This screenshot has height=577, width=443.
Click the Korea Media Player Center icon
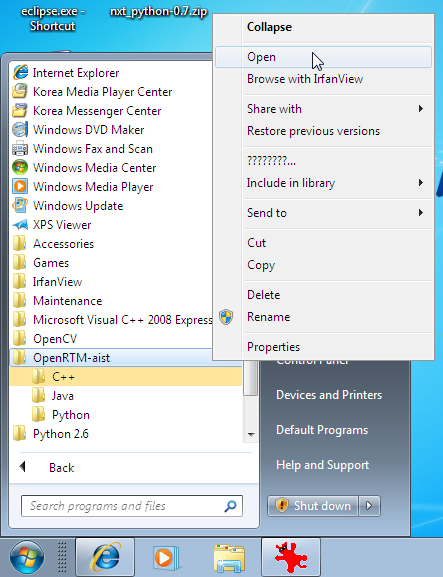[x=20, y=91]
